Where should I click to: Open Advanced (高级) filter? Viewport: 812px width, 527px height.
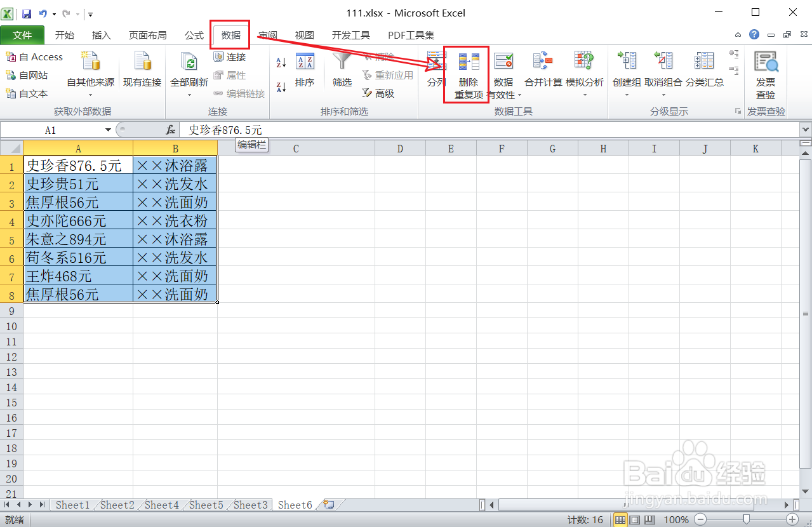point(378,93)
